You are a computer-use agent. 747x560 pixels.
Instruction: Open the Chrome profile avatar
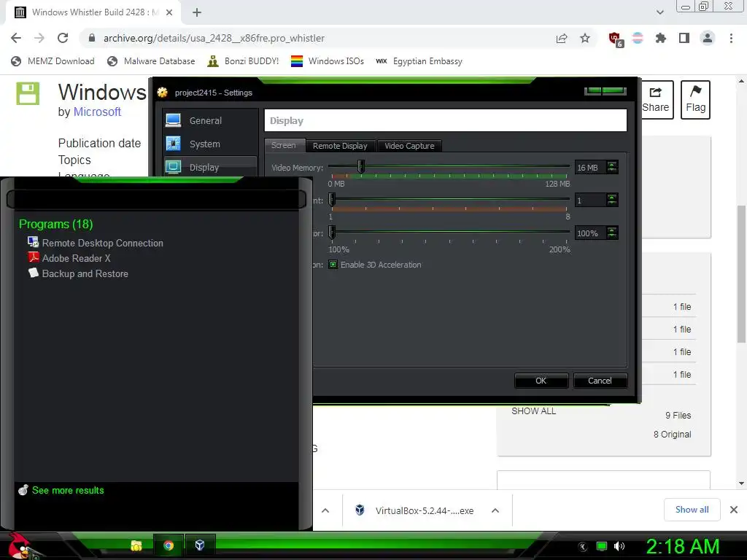pyautogui.click(x=708, y=38)
